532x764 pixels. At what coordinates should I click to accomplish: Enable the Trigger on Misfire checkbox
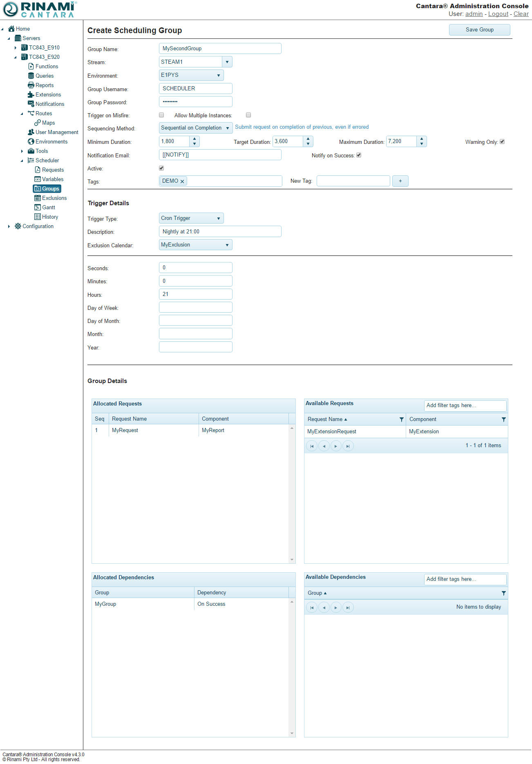(x=161, y=115)
